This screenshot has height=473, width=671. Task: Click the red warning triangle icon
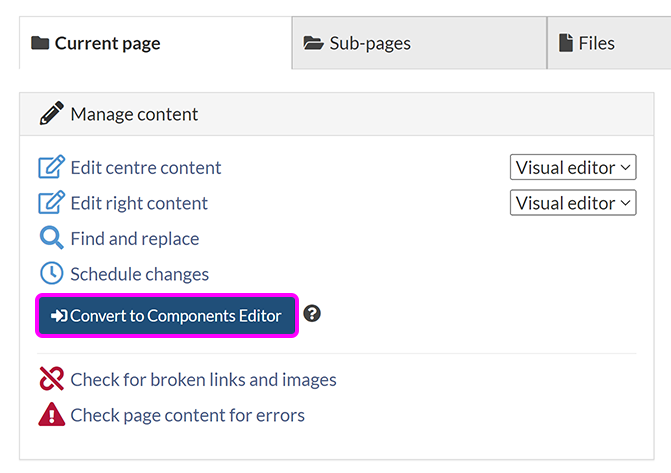51,415
